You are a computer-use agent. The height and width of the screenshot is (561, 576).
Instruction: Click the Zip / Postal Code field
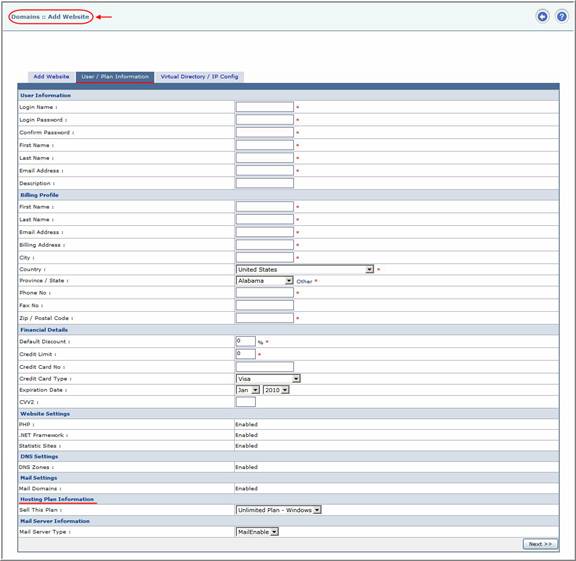coord(264,318)
